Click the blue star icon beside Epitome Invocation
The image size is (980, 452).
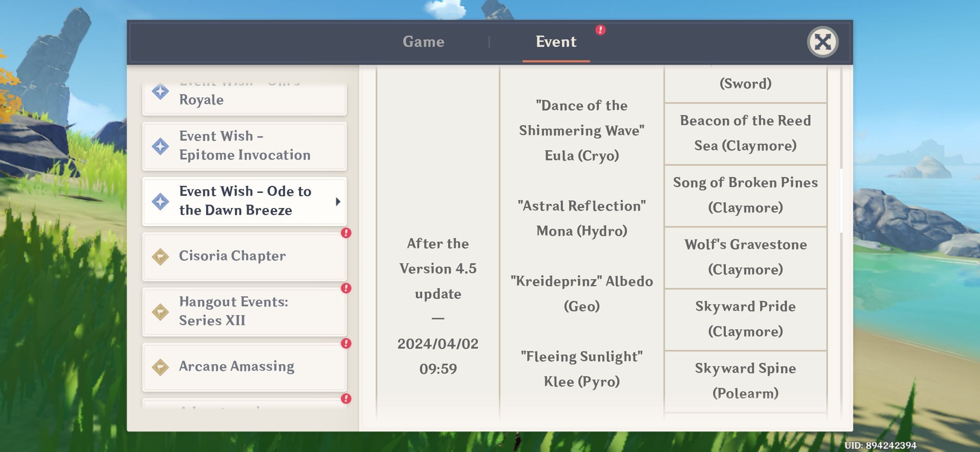pos(160,146)
